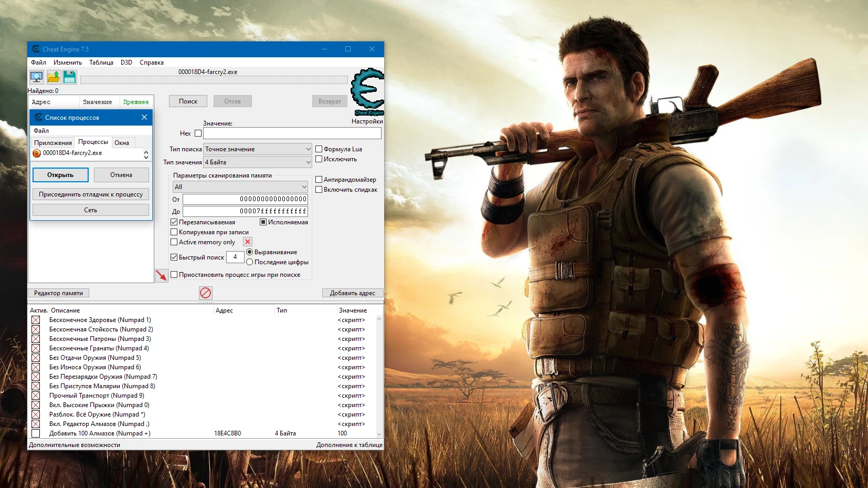Switch to the Приложения tab
The image size is (868, 488).
click(x=53, y=142)
